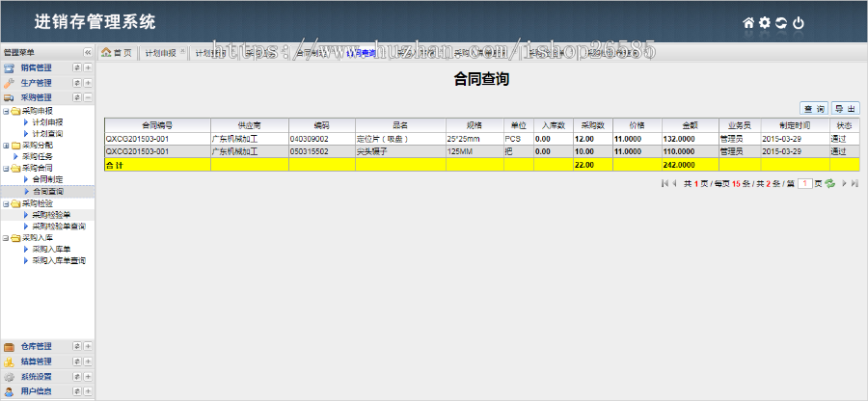This screenshot has height=401, width=868.
Task: Expand the 销售管理 section with plus button
Action: pos(88,68)
